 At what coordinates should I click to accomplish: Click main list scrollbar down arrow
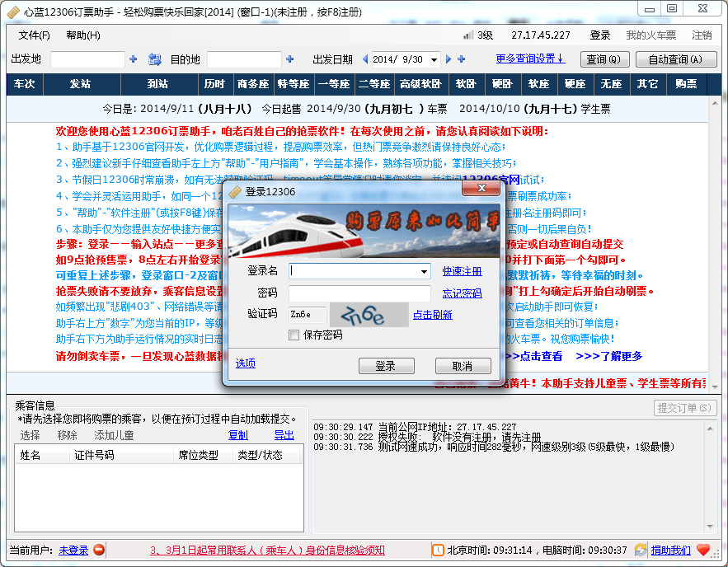click(715, 386)
